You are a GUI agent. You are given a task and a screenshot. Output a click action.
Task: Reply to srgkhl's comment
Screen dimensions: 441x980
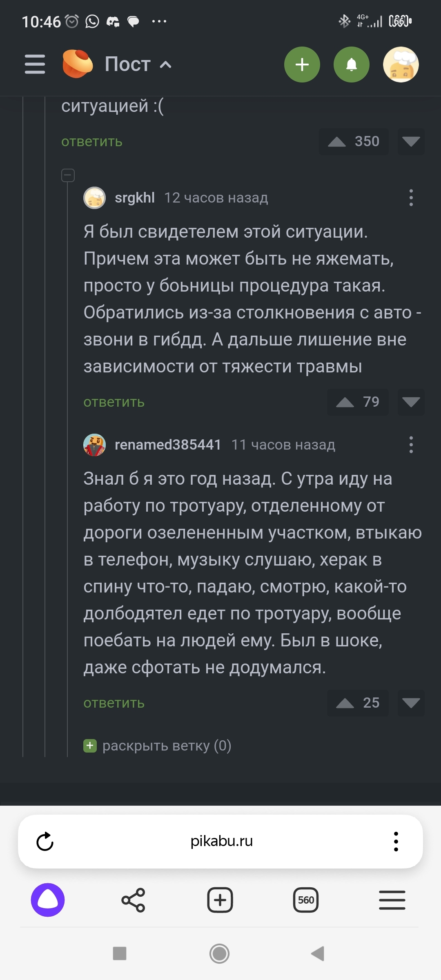click(x=114, y=402)
